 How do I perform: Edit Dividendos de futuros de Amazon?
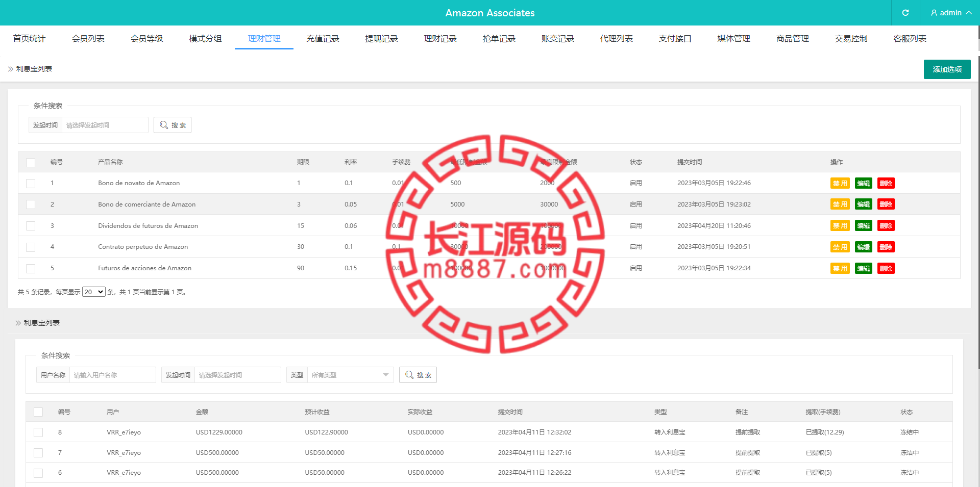coord(864,226)
